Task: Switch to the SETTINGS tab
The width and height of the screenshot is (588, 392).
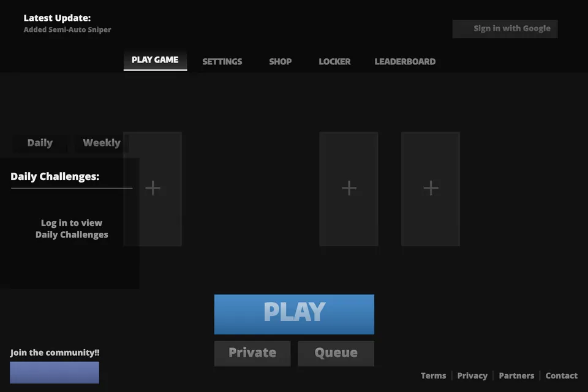Action: coord(222,61)
